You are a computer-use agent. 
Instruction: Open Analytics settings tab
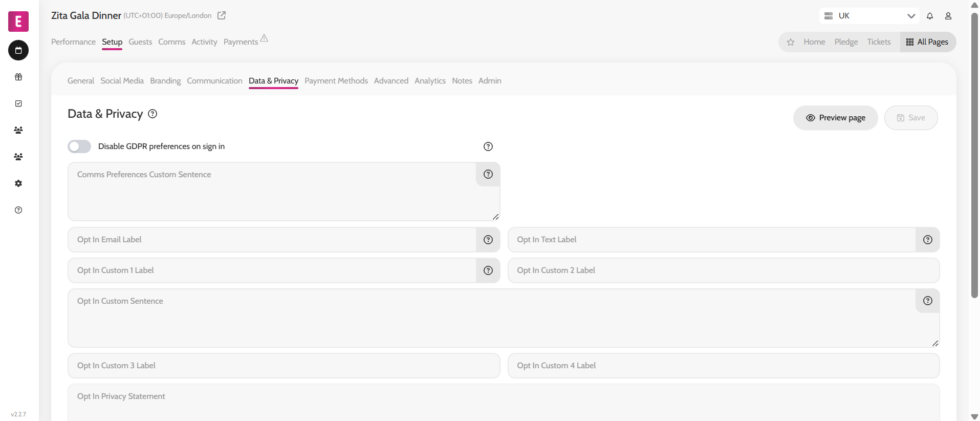pyautogui.click(x=430, y=81)
